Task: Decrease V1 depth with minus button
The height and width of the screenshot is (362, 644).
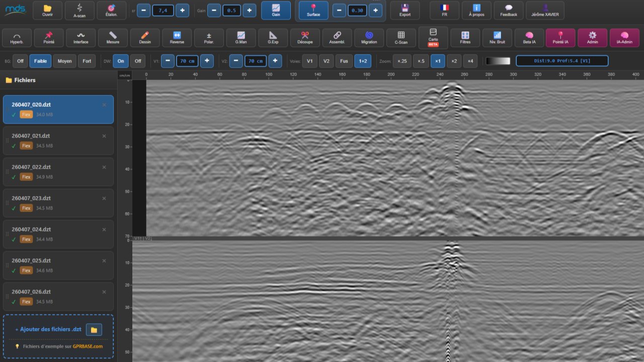Action: tap(168, 61)
